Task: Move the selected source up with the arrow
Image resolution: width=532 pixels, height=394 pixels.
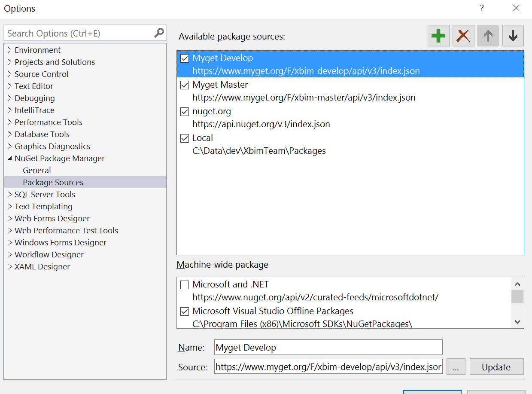Action: pos(488,36)
